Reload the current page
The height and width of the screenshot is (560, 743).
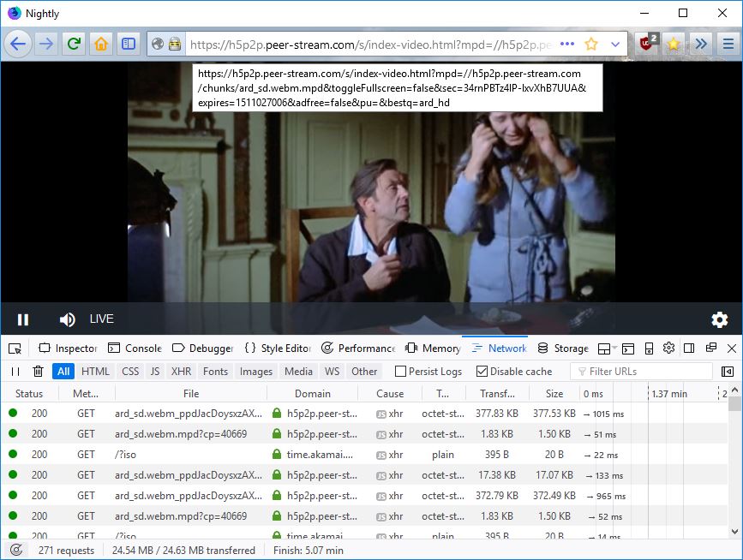tap(74, 44)
